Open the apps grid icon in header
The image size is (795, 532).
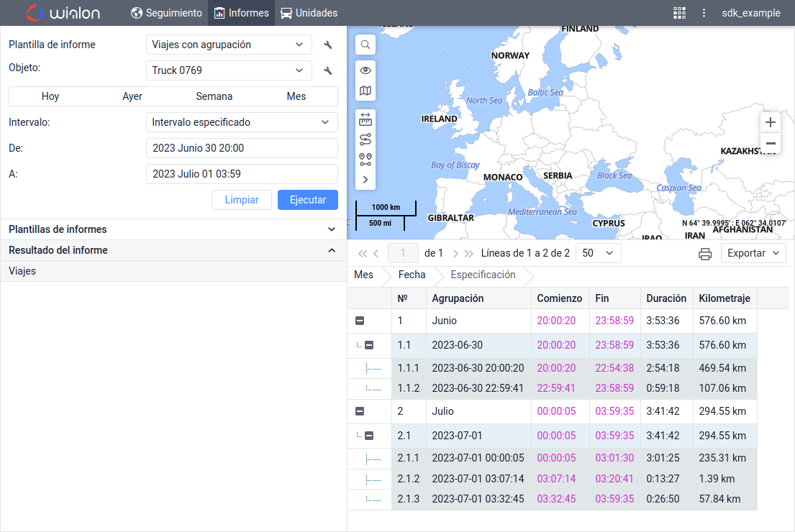coord(679,13)
